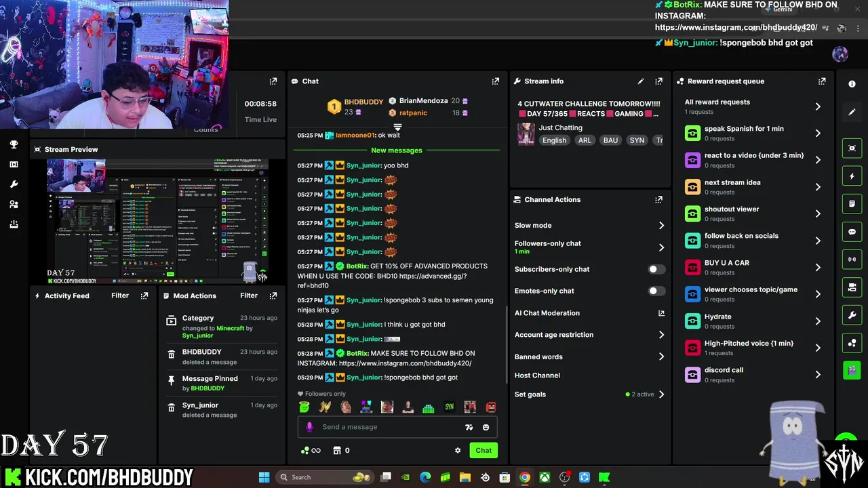Pop out the Activity Feed panel
This screenshot has width=868, height=488.
click(144, 296)
